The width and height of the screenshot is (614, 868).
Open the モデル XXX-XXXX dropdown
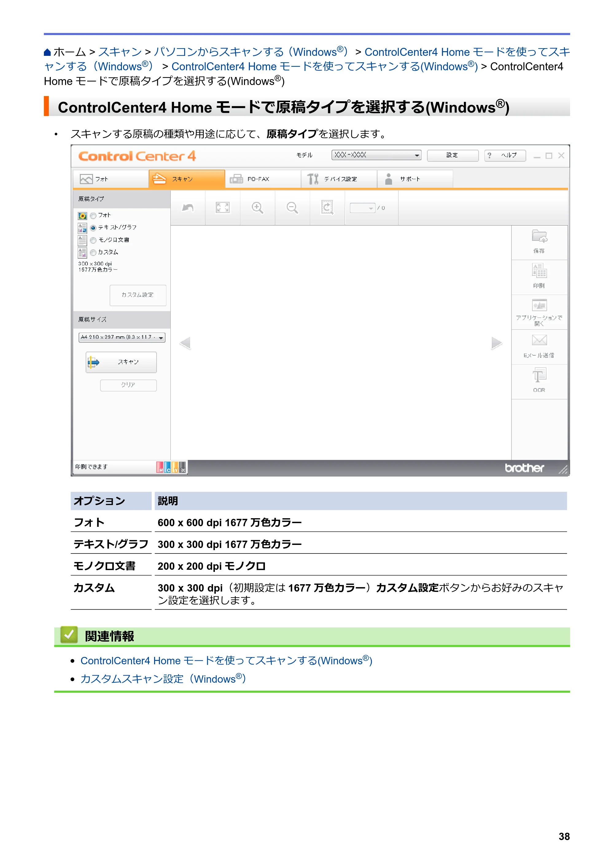point(376,155)
